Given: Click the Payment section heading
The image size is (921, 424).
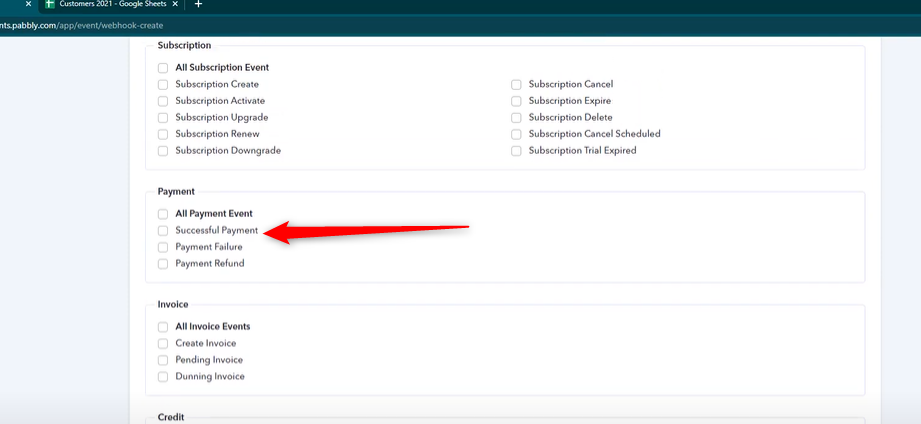Looking at the screenshot, I should pyautogui.click(x=176, y=191).
